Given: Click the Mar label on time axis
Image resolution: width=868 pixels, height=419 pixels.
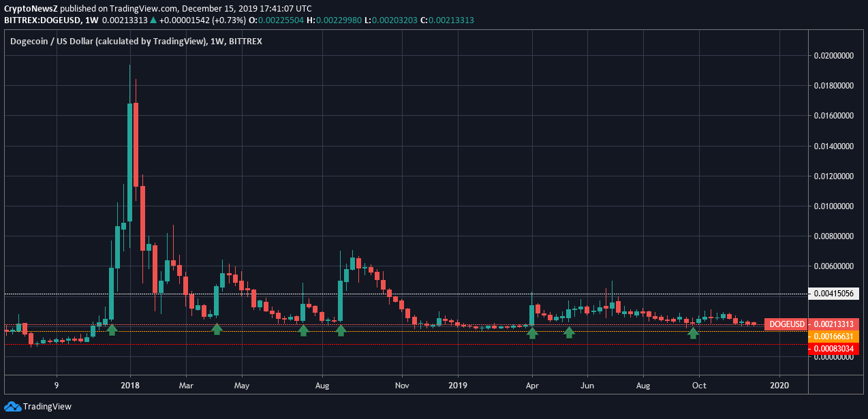Looking at the screenshot, I should pos(186,386).
